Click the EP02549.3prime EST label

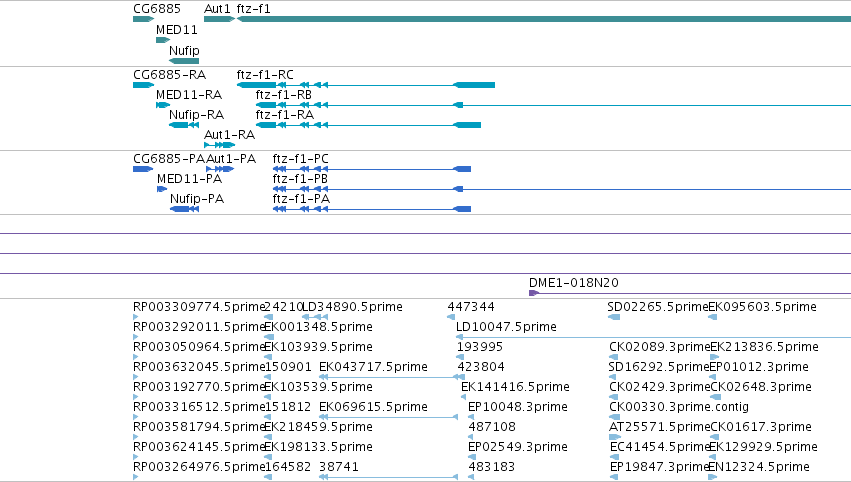point(518,448)
